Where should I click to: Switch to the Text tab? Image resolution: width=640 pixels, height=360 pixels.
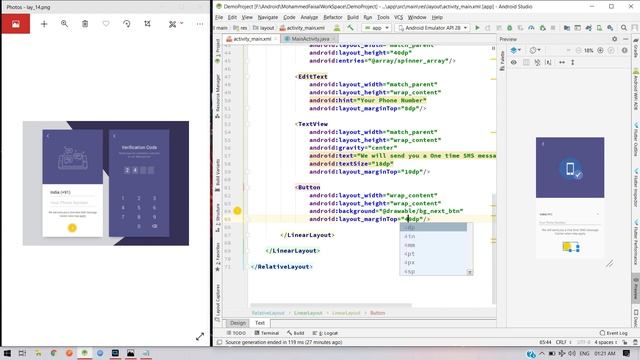pos(260,323)
